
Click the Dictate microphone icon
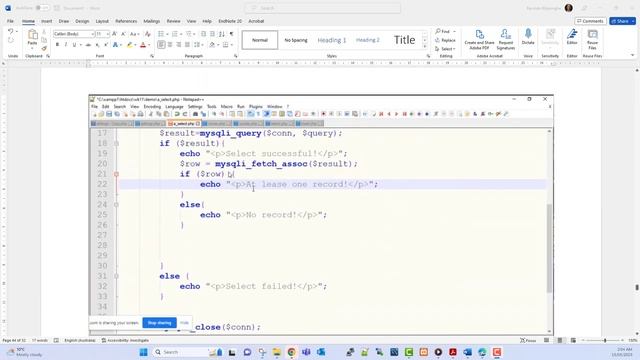[528, 37]
